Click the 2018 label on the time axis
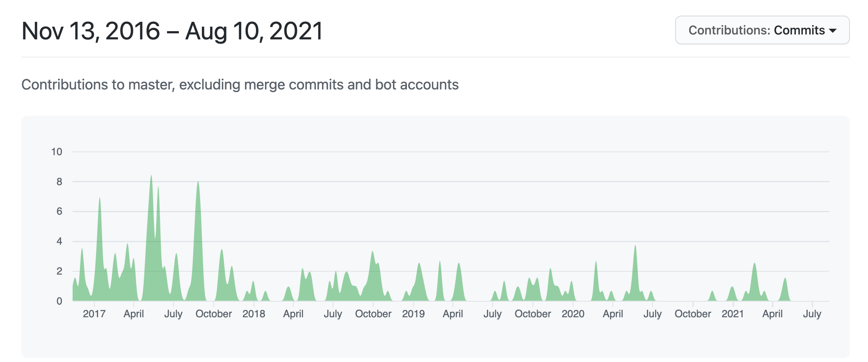Viewport: 868px width, 362px height. (x=254, y=314)
